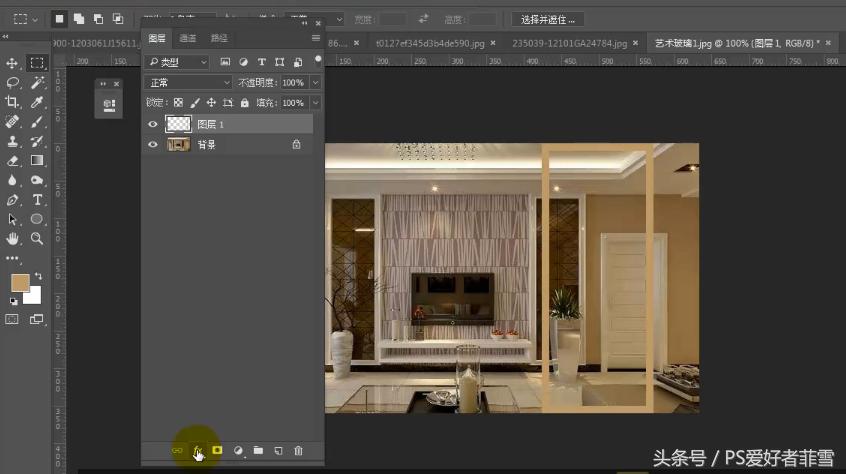846x474 pixels.
Task: Select the Horizontal Type tool
Action: coord(37,200)
